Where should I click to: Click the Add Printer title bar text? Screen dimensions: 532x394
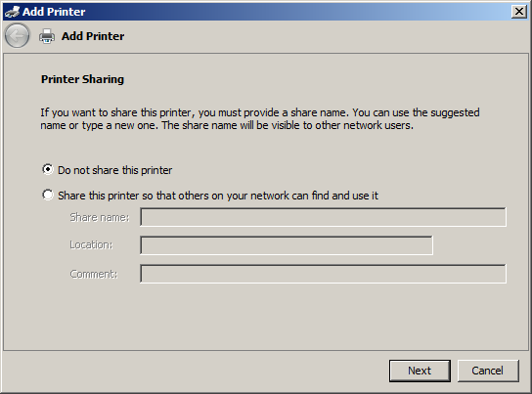(54, 12)
